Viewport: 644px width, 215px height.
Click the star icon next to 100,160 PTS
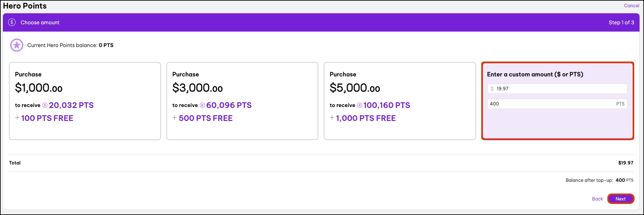click(x=360, y=105)
